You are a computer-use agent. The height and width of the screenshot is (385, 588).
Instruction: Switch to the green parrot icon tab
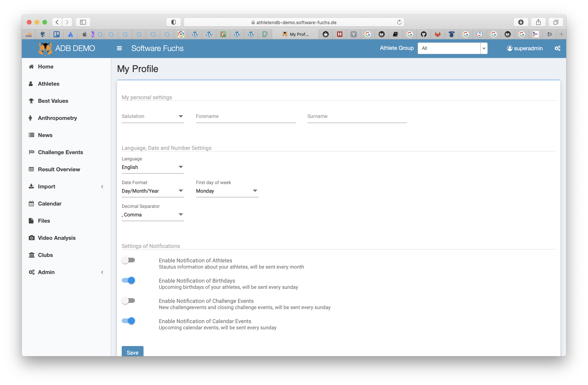coord(223,34)
